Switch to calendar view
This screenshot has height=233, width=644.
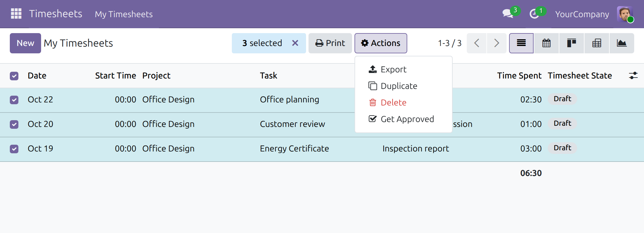tap(546, 43)
